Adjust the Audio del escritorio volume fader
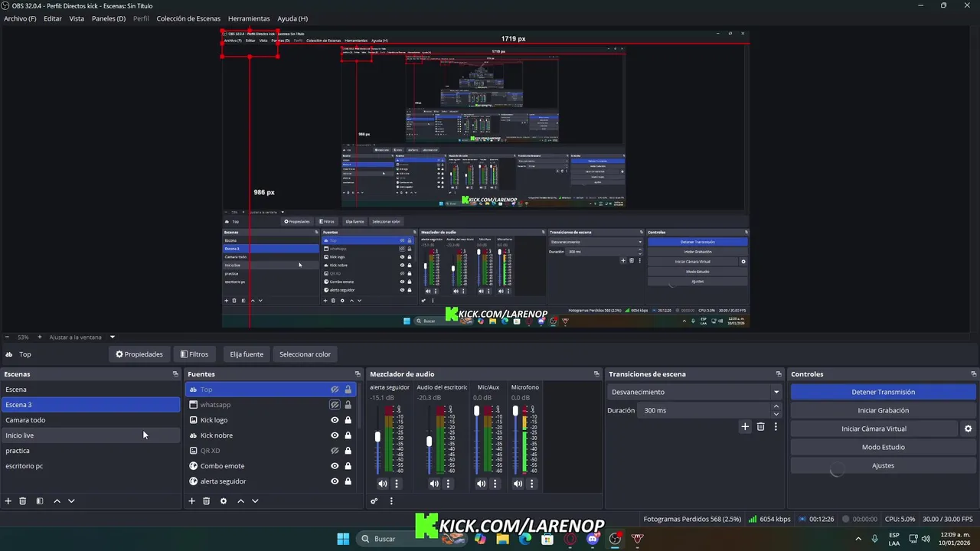980x551 pixels. [x=429, y=442]
